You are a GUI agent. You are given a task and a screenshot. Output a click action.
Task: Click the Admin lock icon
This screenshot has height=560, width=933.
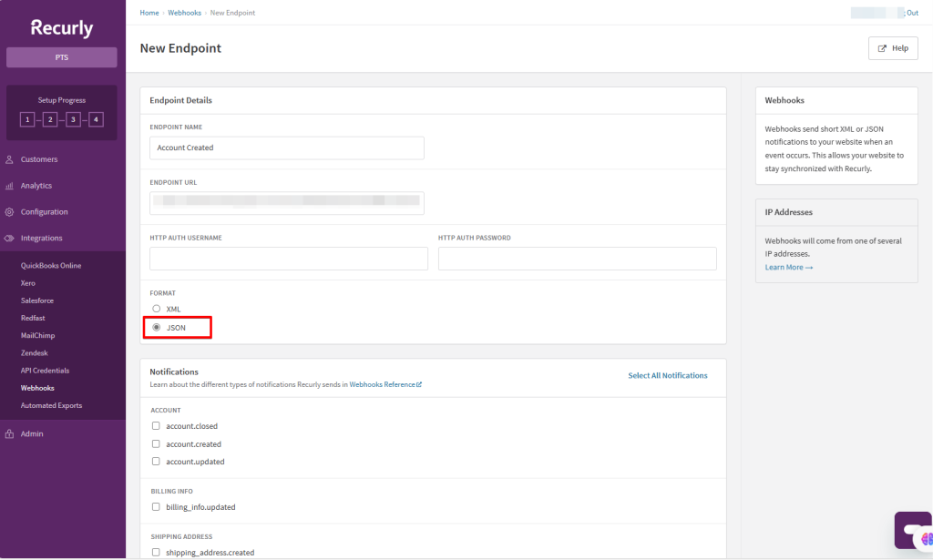(9, 434)
